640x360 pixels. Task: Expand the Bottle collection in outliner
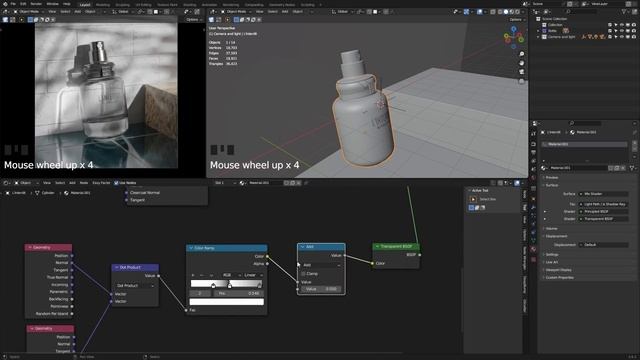(x=538, y=31)
